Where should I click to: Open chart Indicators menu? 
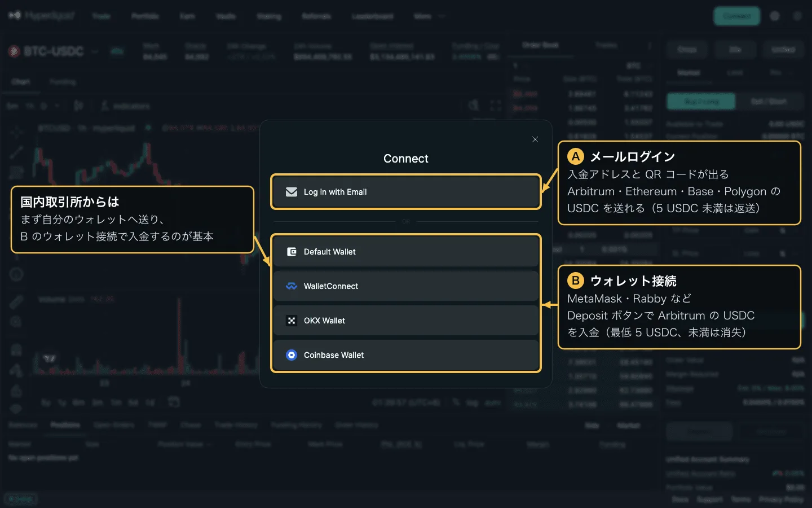pyautogui.click(x=126, y=106)
